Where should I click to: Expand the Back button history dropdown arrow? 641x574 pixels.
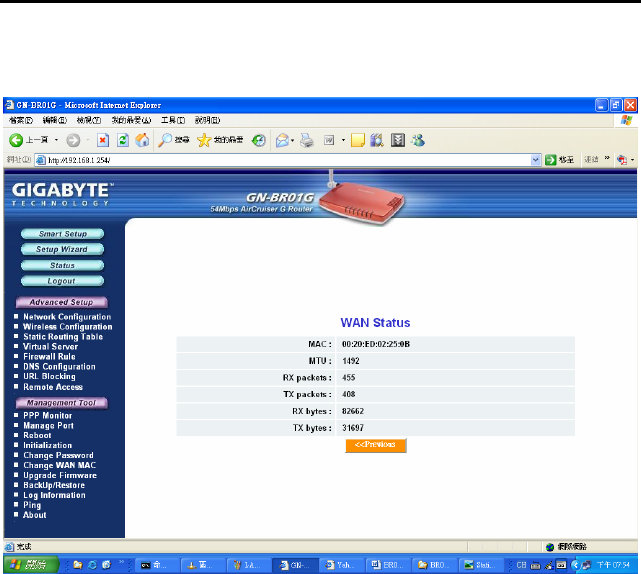(x=56, y=140)
